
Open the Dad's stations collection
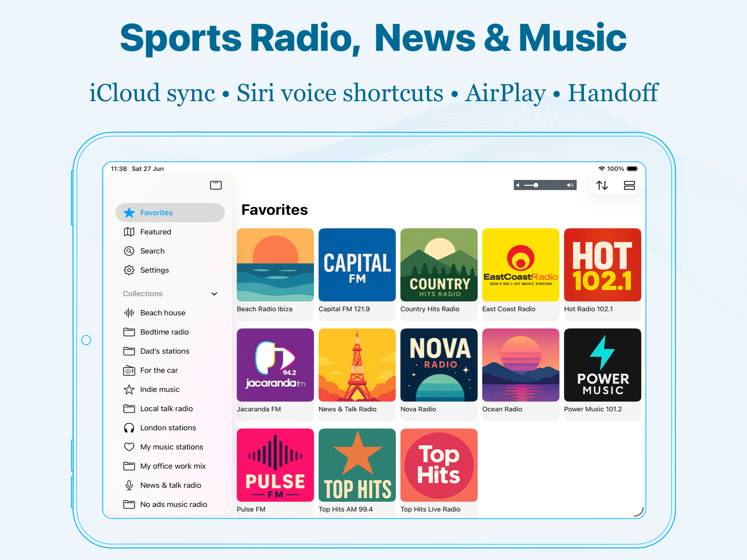170,351
